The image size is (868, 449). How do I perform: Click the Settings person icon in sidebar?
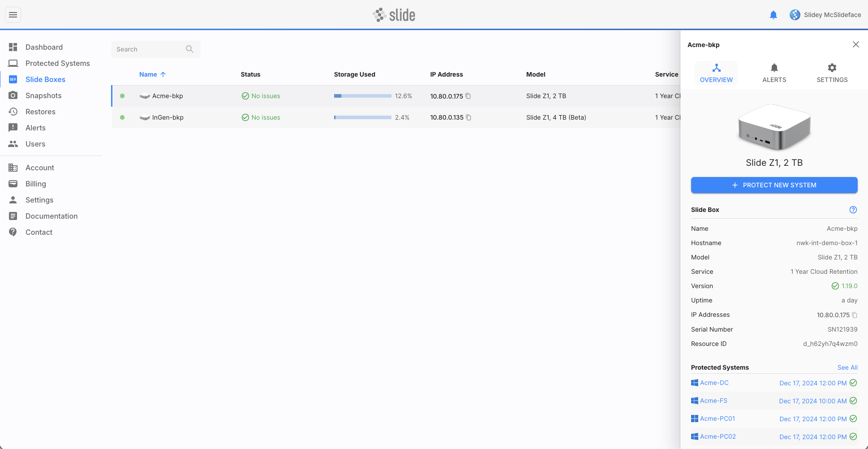(13, 200)
